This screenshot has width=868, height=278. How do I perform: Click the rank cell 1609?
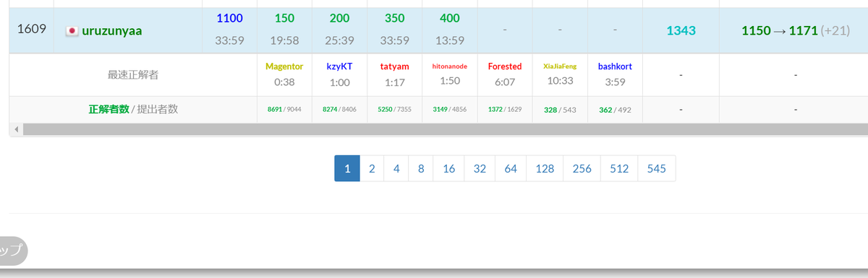31,30
